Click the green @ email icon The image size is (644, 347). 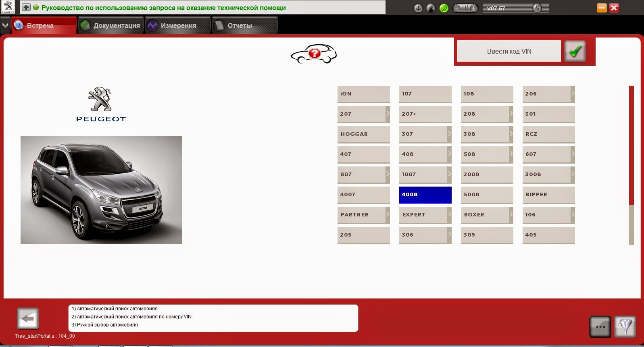444,8
